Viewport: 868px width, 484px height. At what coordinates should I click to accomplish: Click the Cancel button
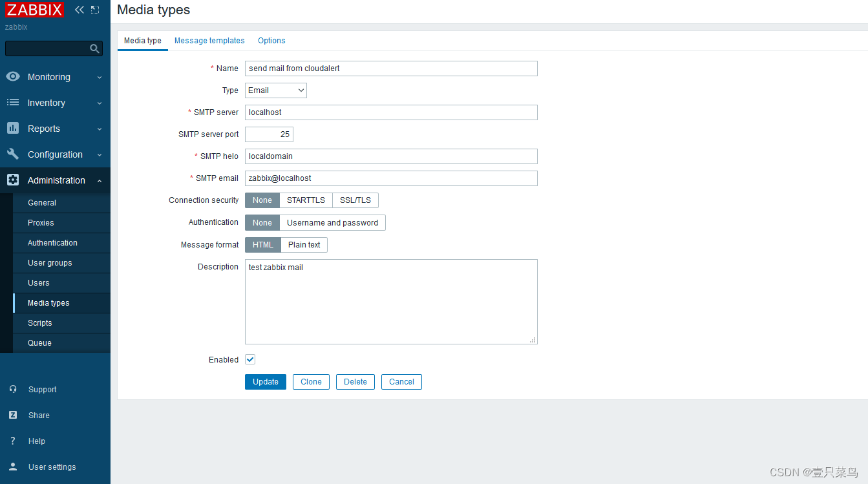(x=401, y=382)
